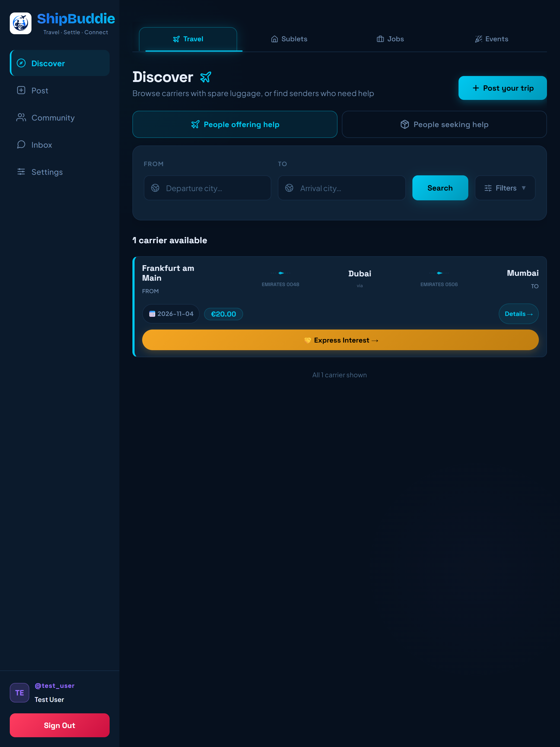Click the plus-square icon next to Post

pyautogui.click(x=21, y=90)
